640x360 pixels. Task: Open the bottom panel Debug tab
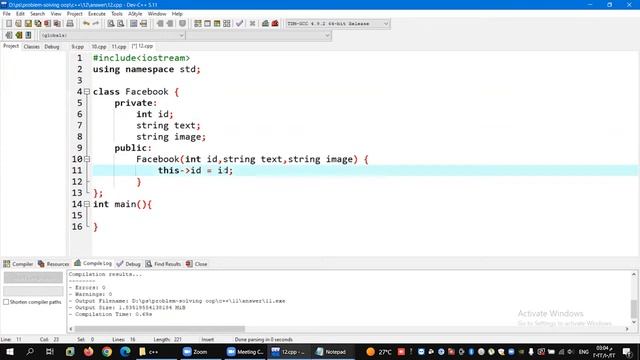[x=129, y=264]
